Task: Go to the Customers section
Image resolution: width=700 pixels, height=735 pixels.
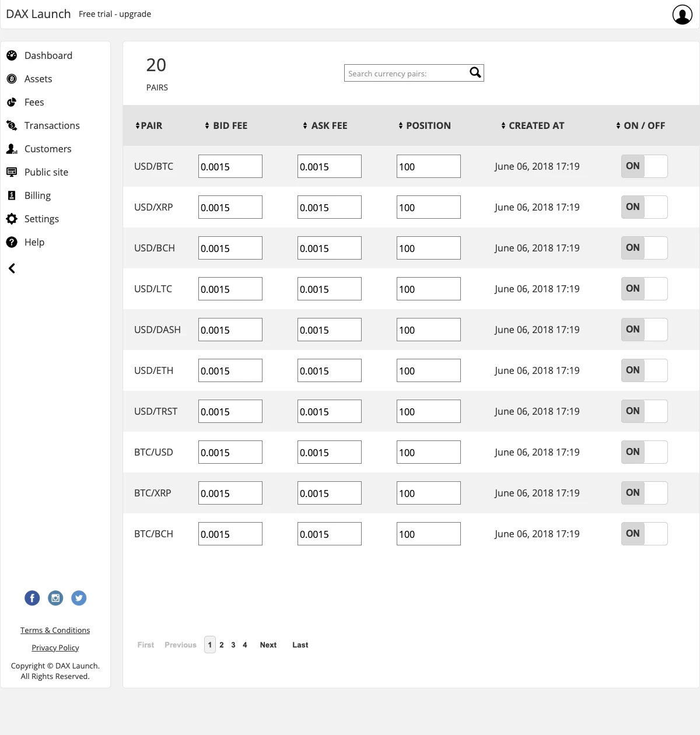Action: [x=48, y=149]
